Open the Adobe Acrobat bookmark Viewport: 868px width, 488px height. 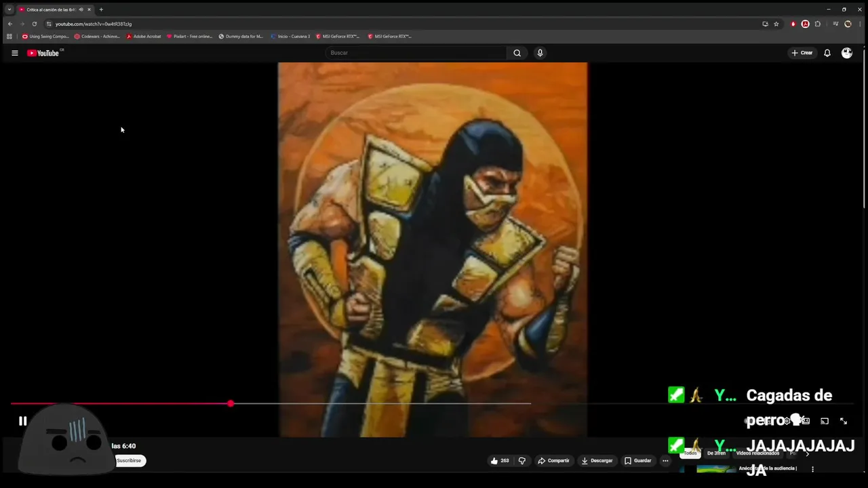click(x=144, y=37)
